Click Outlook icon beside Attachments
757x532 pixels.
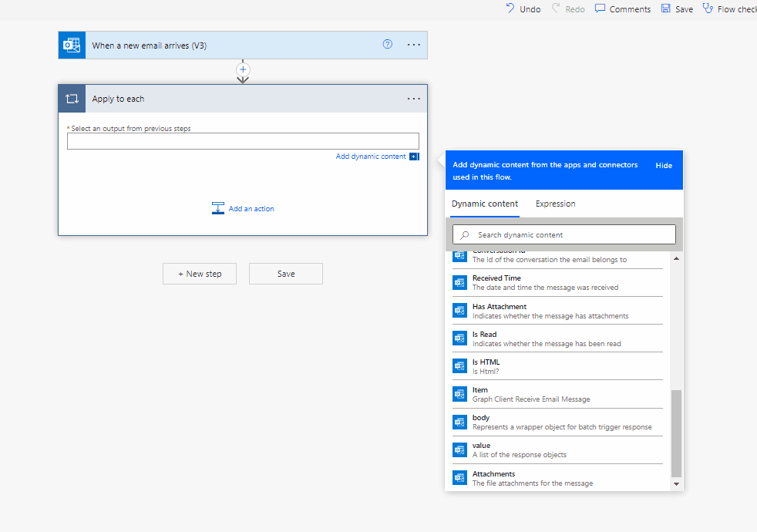459,478
